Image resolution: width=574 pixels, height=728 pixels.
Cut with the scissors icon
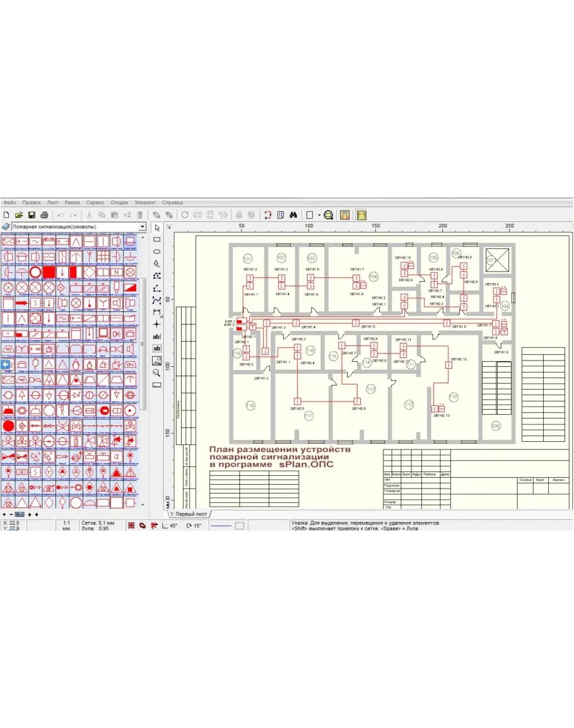(x=89, y=215)
